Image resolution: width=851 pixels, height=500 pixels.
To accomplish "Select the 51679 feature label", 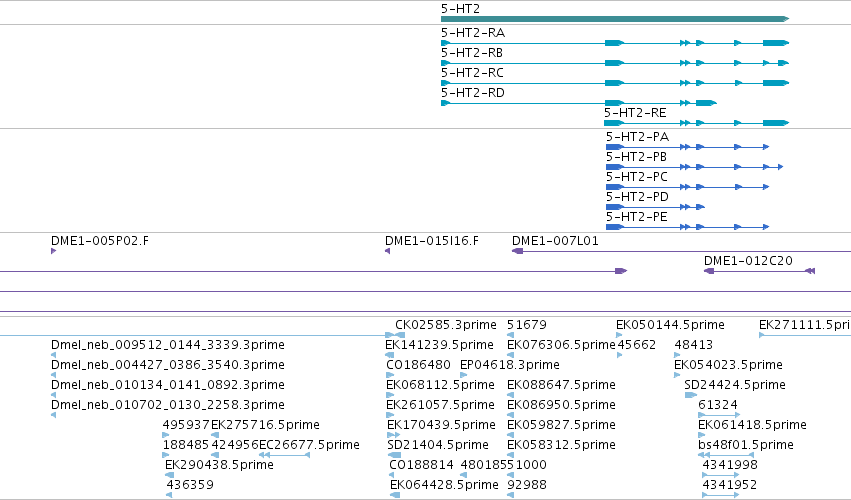I will point(527,325).
